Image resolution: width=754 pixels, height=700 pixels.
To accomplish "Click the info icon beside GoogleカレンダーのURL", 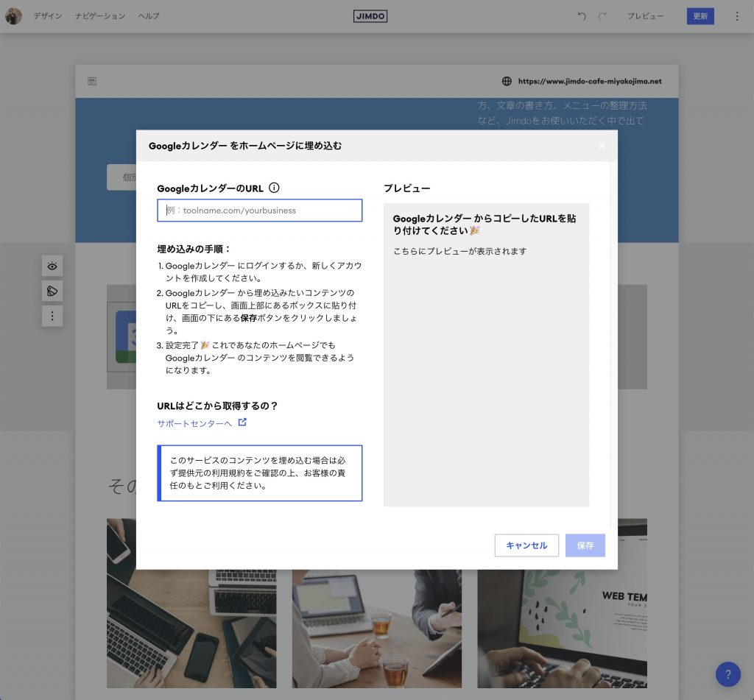I will coord(274,188).
